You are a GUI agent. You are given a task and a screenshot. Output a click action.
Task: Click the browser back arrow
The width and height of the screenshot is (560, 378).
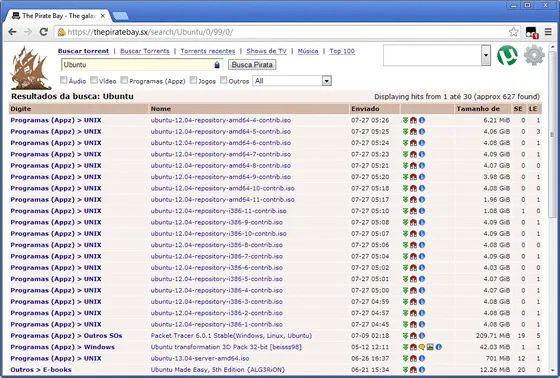click(x=12, y=32)
